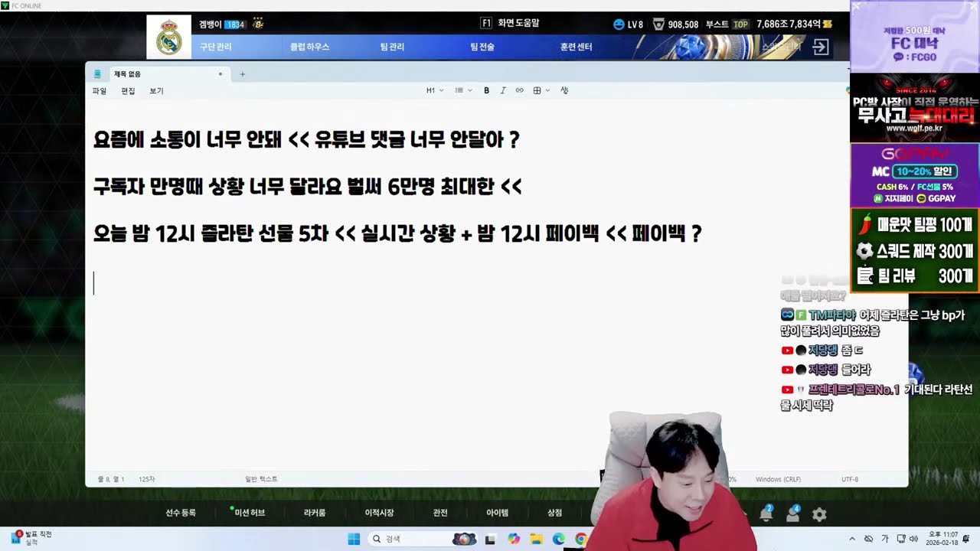Clear formatting with the Notepad icon

coord(564,90)
